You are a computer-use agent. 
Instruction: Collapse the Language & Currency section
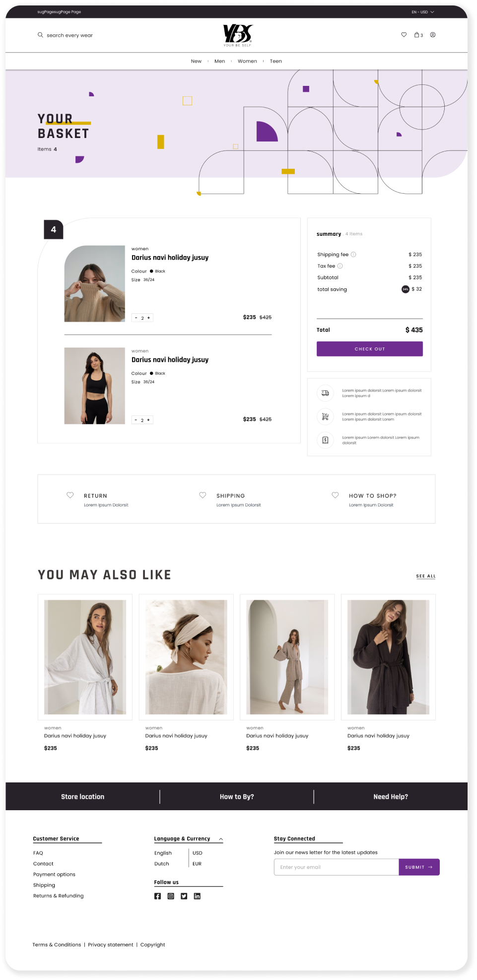(x=221, y=839)
